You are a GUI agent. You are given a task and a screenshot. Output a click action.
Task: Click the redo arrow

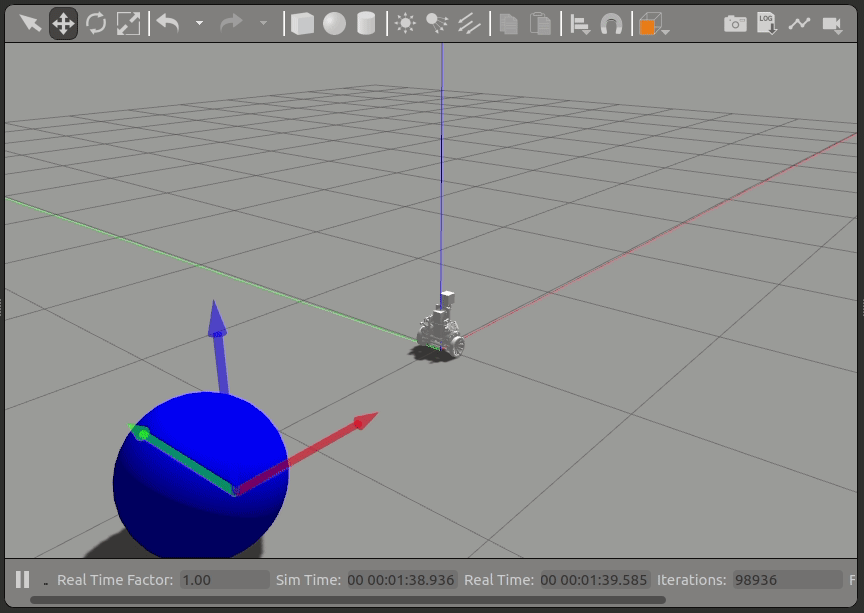tap(231, 24)
